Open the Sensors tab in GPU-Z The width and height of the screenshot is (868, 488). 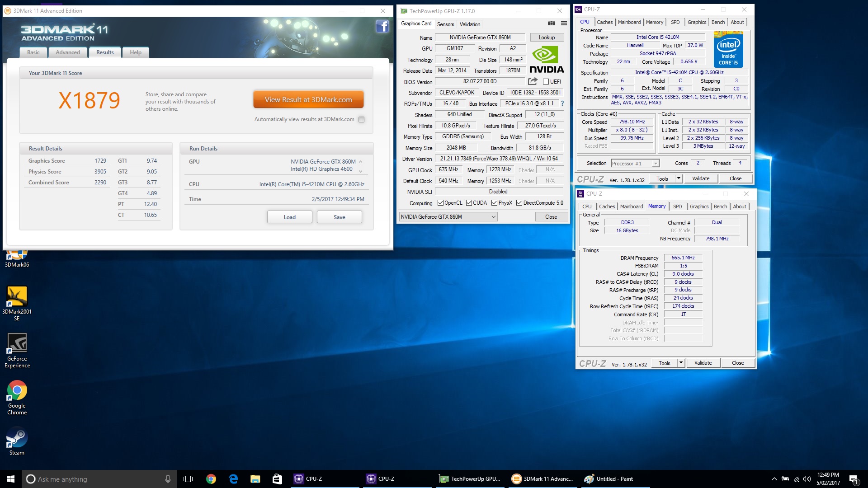pos(445,24)
